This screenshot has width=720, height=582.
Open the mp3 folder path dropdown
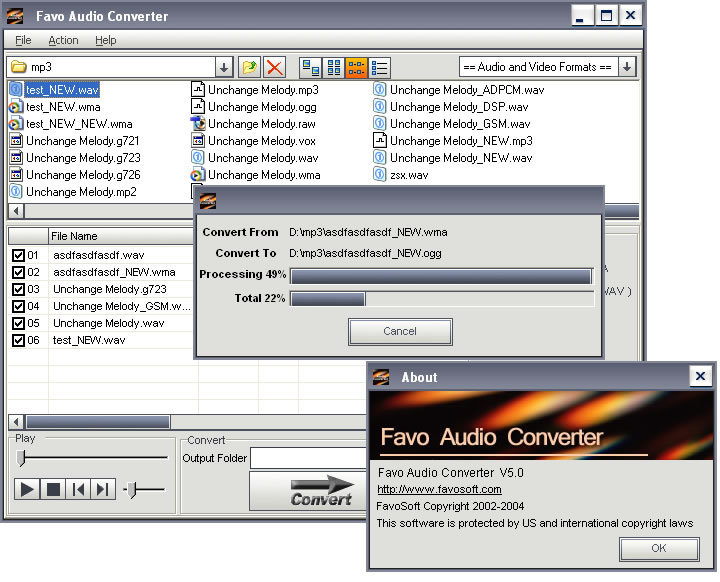[224, 68]
